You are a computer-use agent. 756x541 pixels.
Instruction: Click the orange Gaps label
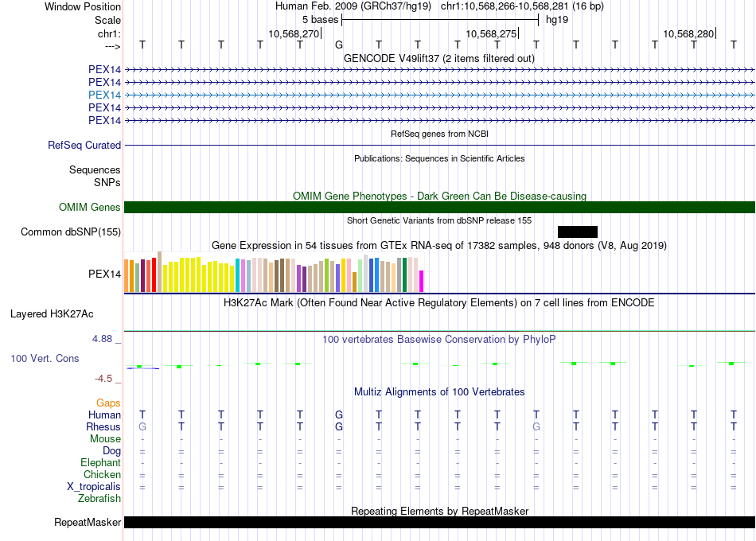click(108, 403)
